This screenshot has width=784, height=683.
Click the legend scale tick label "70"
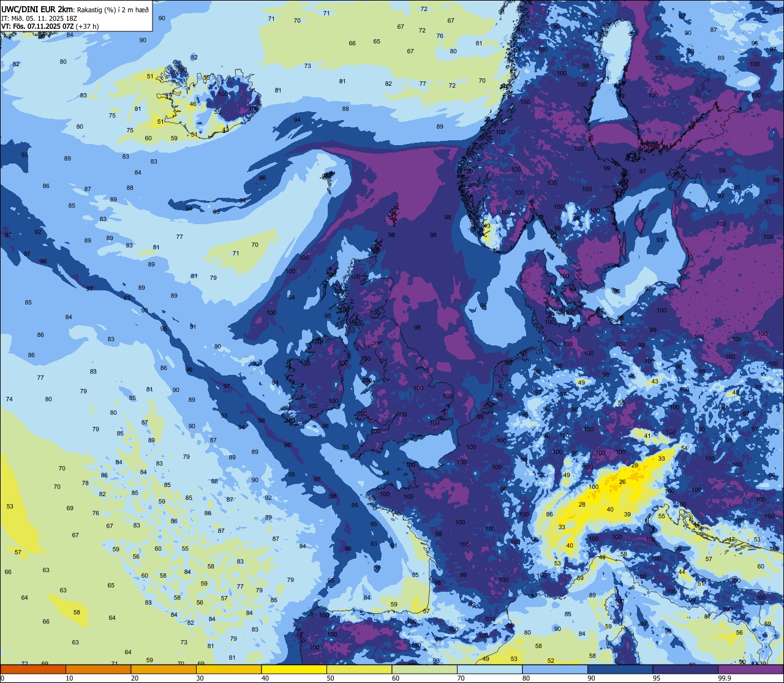point(461,678)
